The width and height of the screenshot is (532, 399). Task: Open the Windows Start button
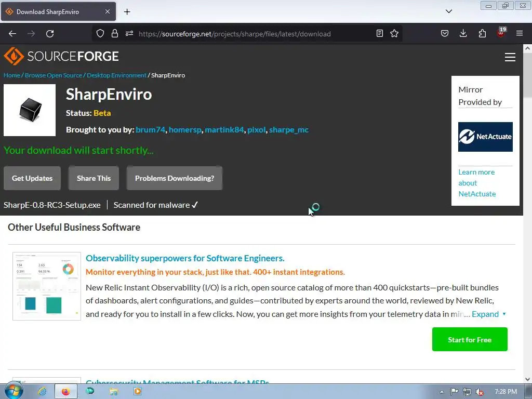14,392
